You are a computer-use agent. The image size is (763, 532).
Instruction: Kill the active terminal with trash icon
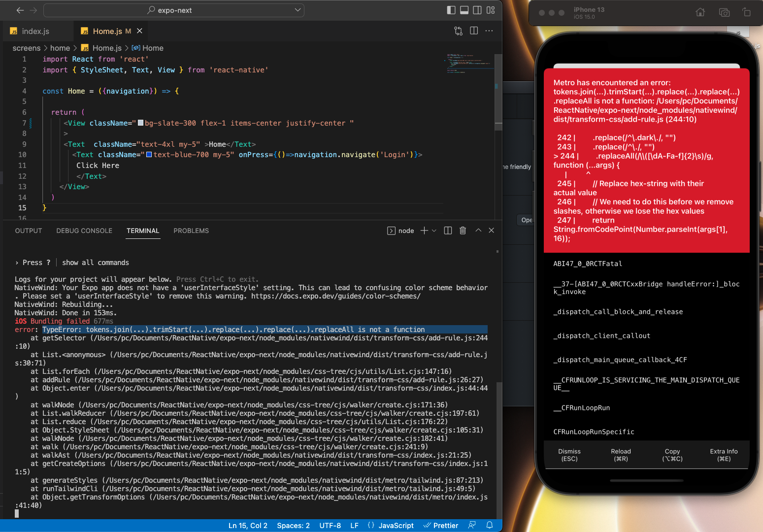coord(463,230)
